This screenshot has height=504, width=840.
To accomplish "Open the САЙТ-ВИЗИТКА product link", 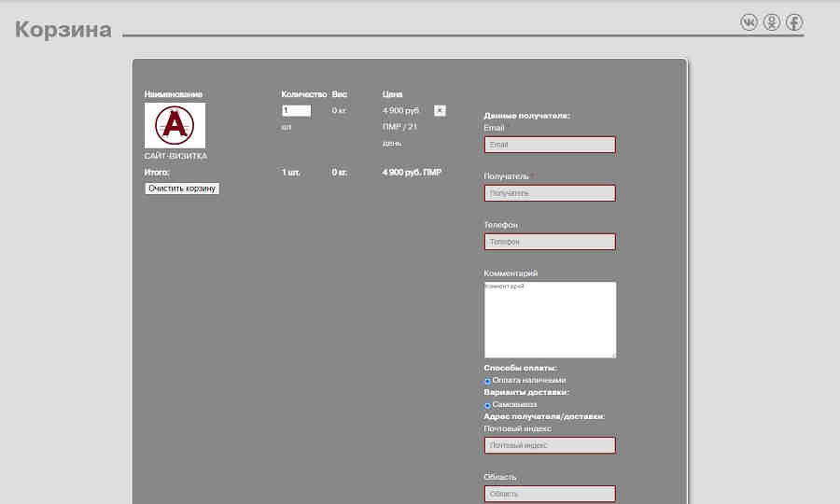I will pos(175,156).
